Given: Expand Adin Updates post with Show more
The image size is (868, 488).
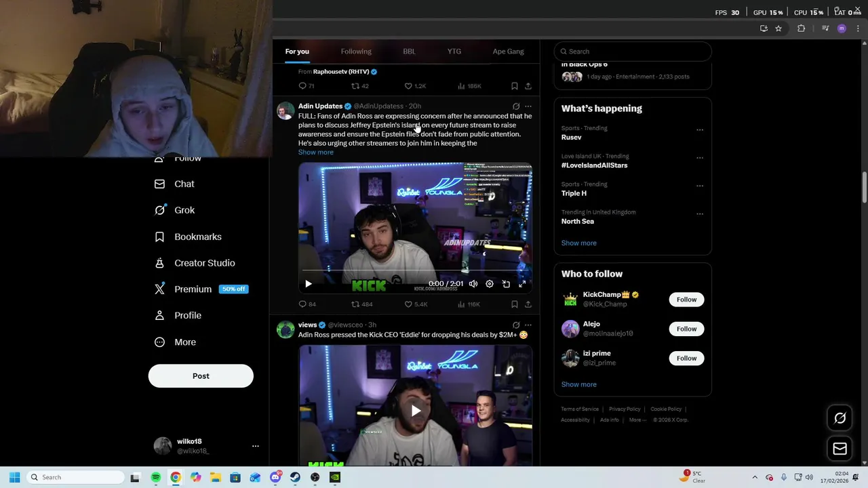Looking at the screenshot, I should click(316, 152).
